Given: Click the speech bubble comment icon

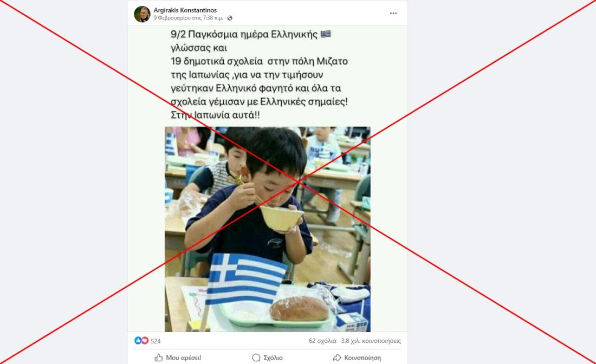Looking at the screenshot, I should coord(256,357).
